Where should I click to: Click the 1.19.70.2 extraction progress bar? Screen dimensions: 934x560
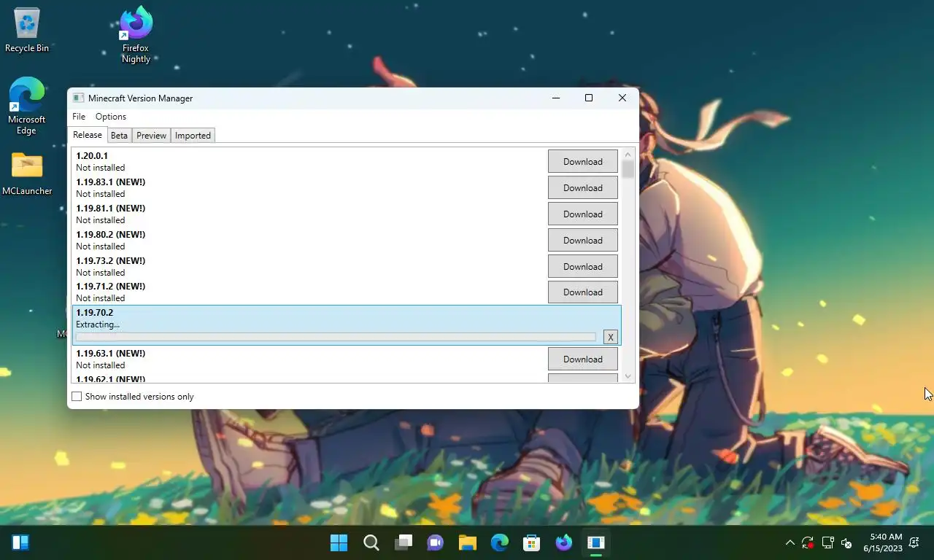click(x=336, y=337)
